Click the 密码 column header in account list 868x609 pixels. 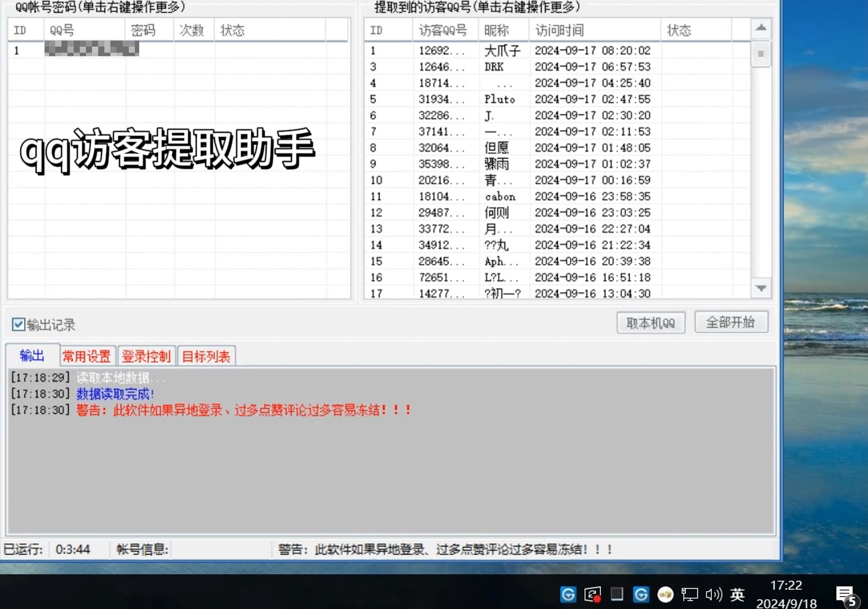tap(149, 30)
